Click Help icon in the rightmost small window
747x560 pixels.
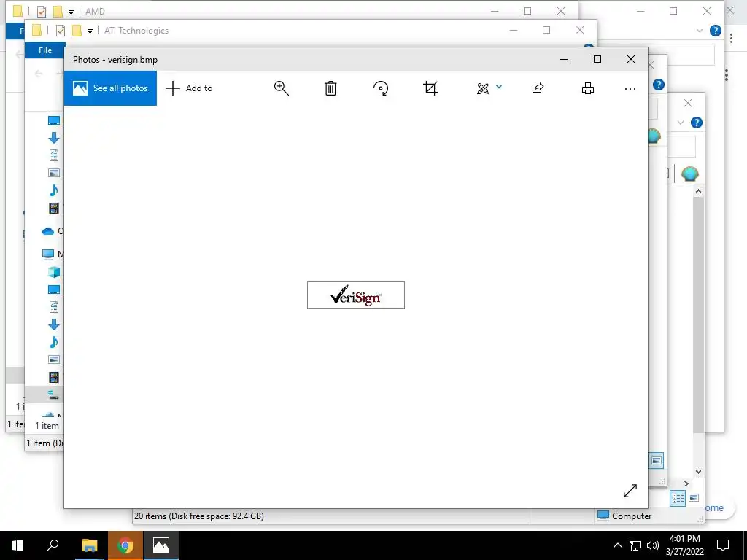click(697, 122)
